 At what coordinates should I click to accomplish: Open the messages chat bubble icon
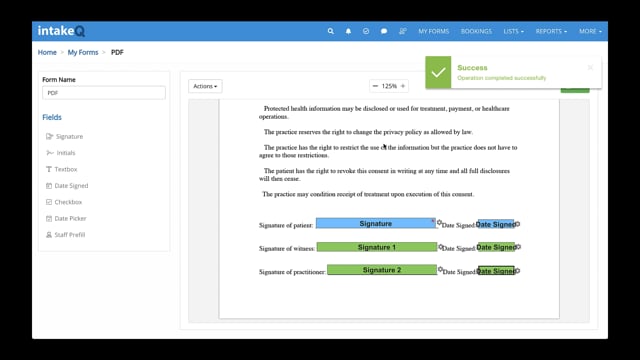tap(384, 31)
